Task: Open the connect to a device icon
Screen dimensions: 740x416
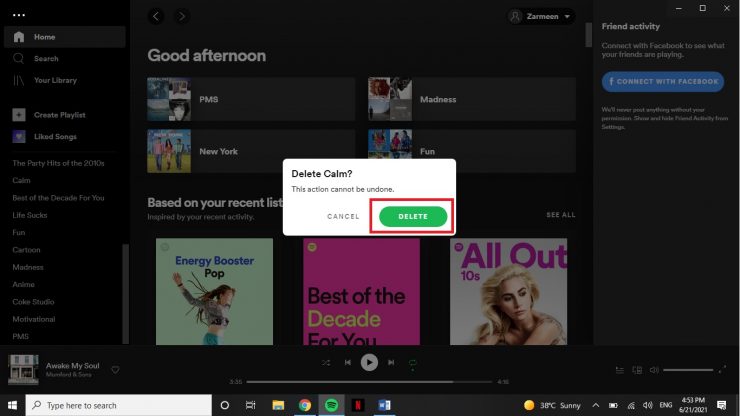Action: point(637,370)
